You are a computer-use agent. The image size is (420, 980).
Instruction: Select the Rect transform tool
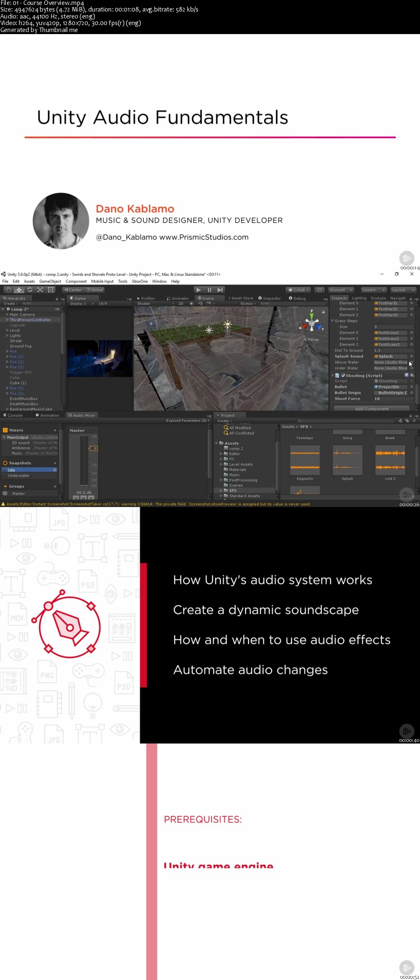click(51, 290)
